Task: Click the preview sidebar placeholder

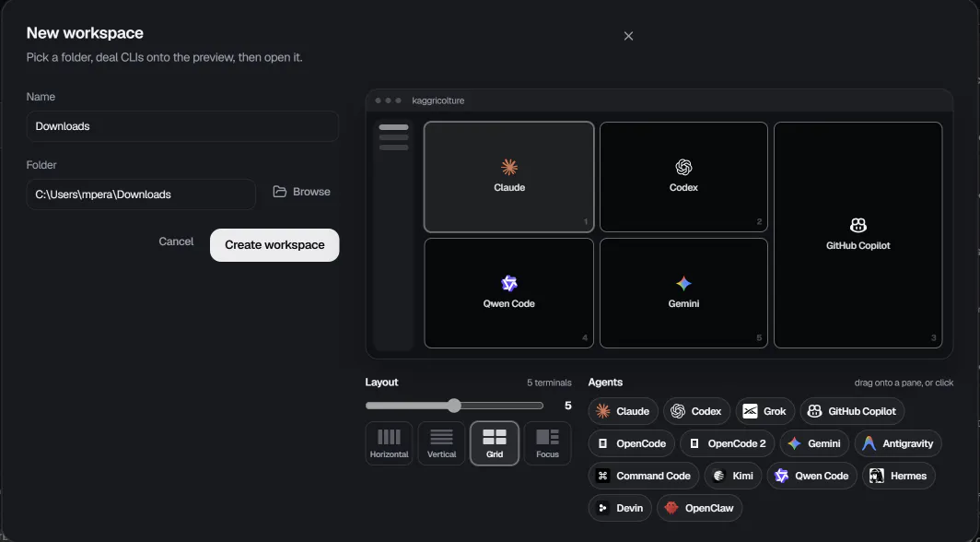Action: pos(394,234)
